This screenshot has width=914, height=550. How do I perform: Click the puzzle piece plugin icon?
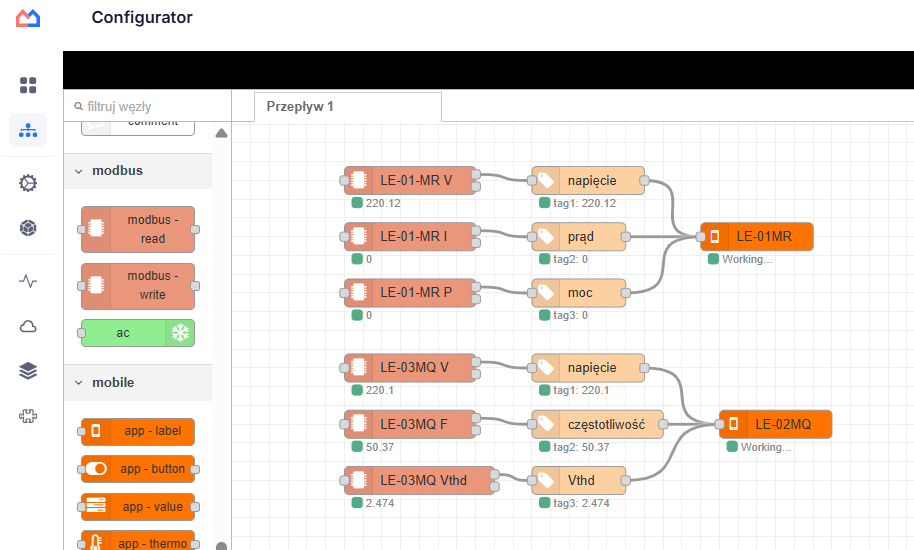point(28,416)
